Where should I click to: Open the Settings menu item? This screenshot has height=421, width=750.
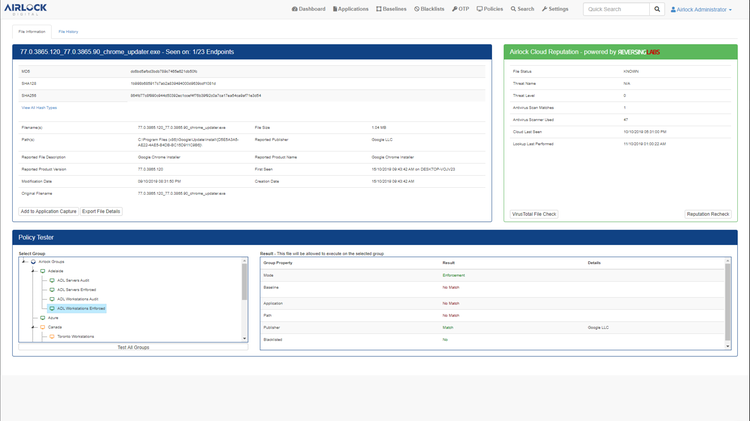coord(555,9)
